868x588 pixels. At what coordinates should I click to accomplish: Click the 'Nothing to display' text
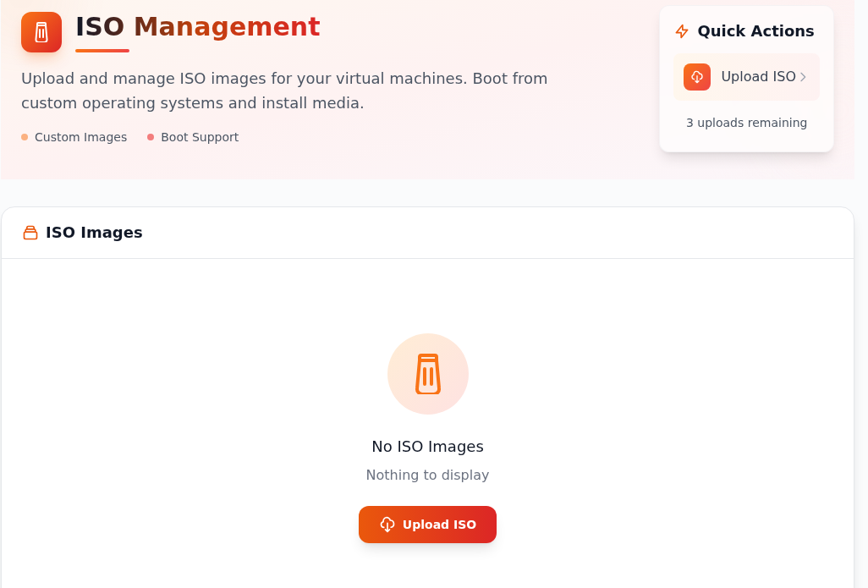click(428, 475)
